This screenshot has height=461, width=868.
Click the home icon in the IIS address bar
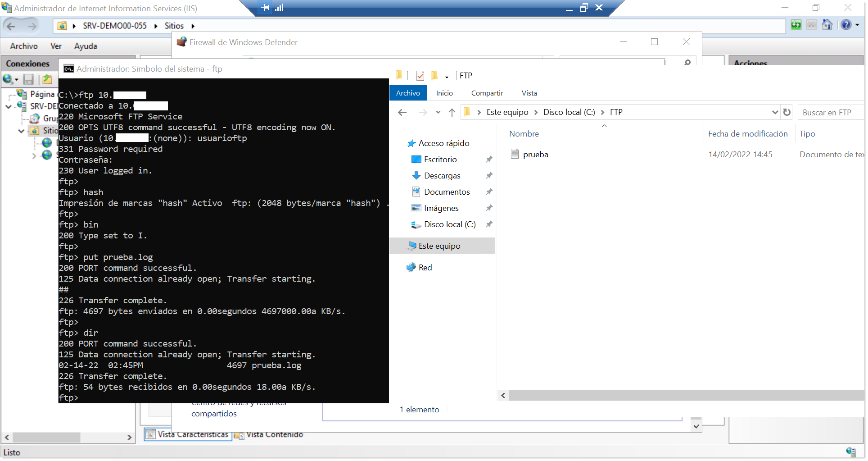click(827, 25)
